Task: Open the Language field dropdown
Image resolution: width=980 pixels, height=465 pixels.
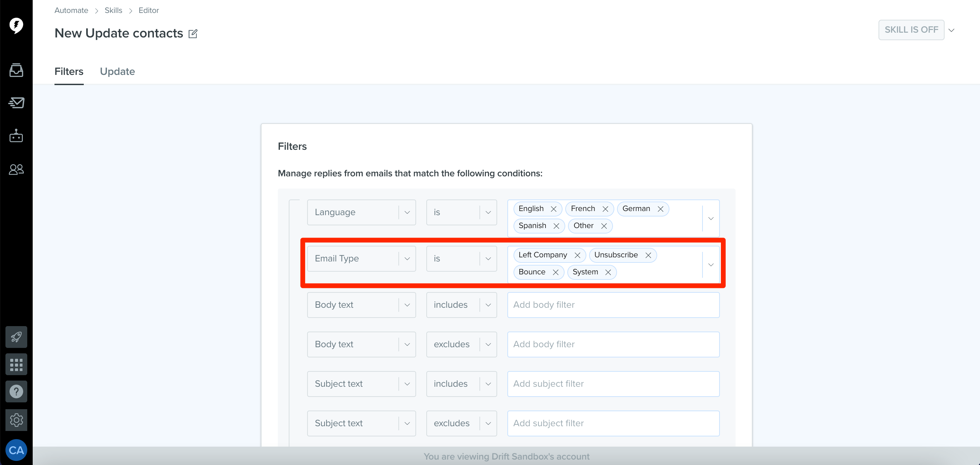Action: (361, 212)
